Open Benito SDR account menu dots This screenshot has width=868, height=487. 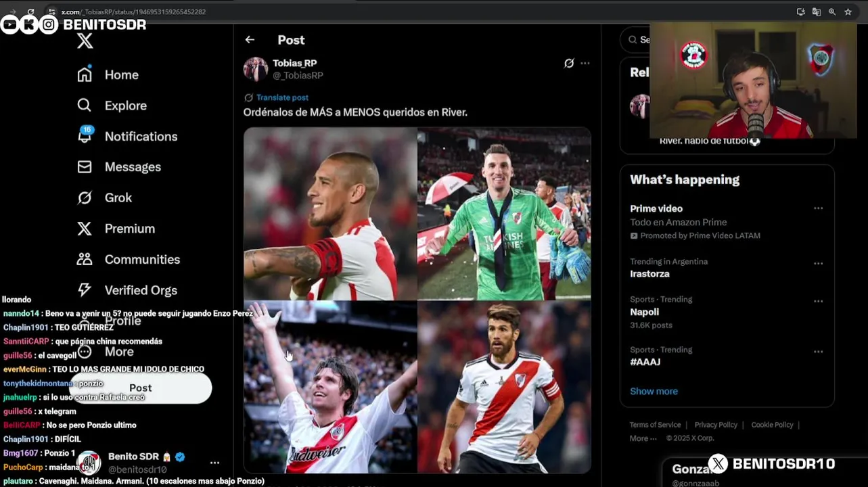(214, 463)
